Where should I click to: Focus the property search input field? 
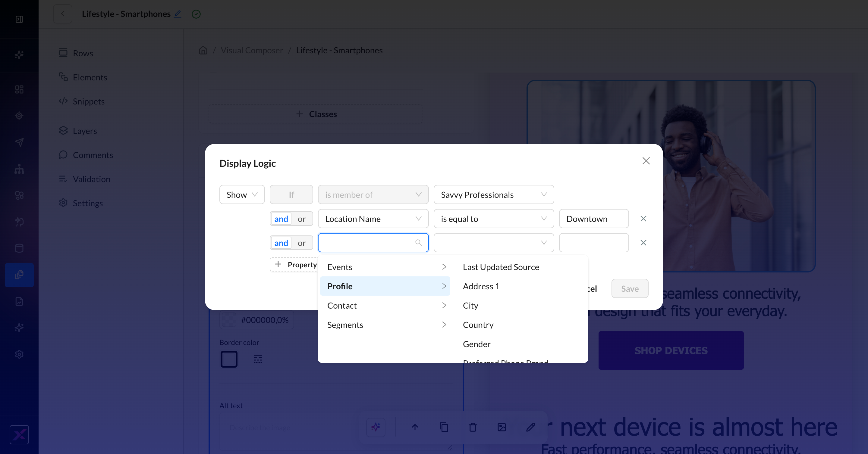(373, 243)
